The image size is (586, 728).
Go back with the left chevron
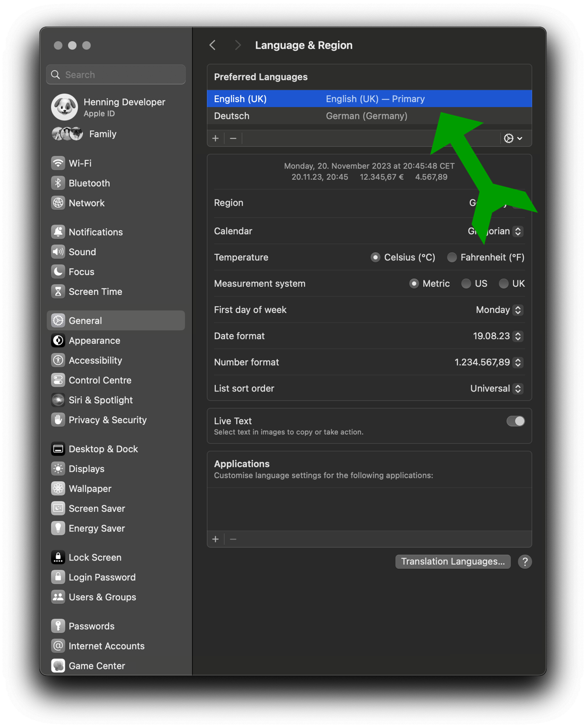click(x=213, y=45)
